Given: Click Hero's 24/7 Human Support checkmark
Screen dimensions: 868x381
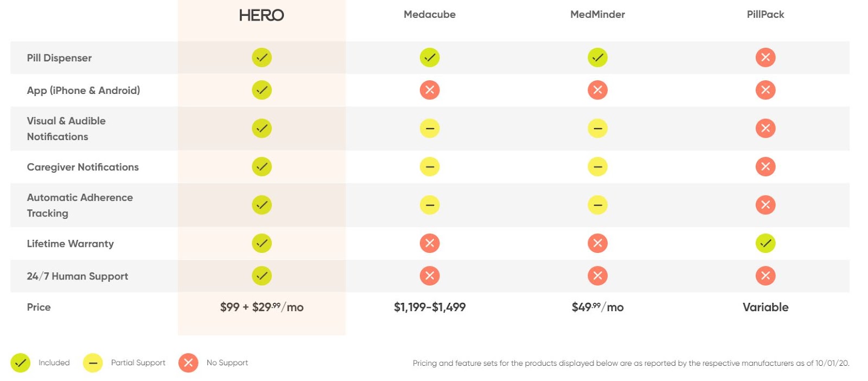Looking at the screenshot, I should click(261, 276).
